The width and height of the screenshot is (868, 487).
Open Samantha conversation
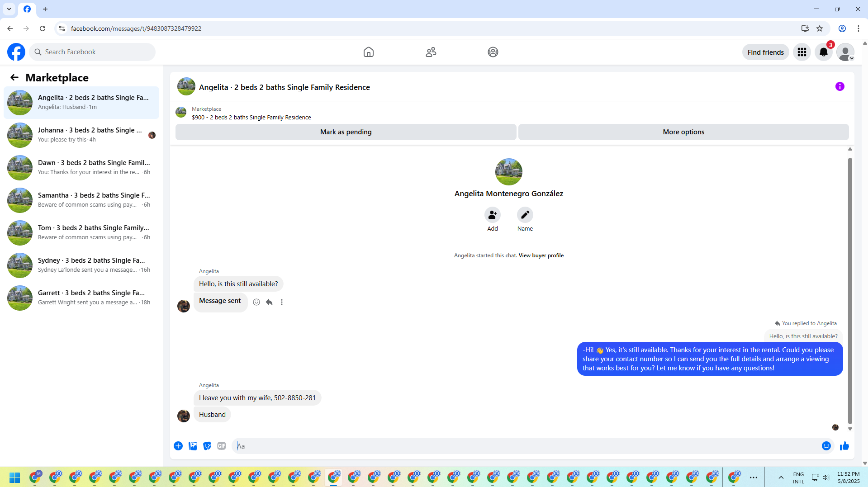click(x=81, y=200)
